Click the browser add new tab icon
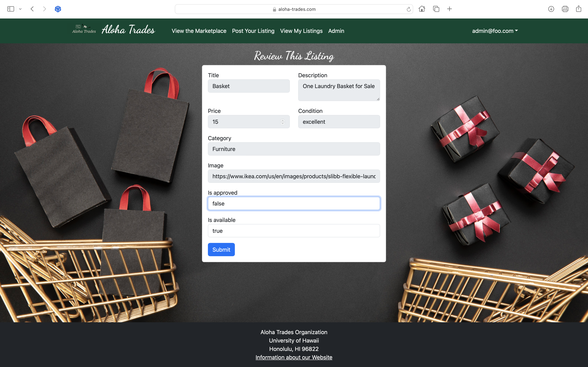This screenshot has width=588, height=367. [450, 9]
